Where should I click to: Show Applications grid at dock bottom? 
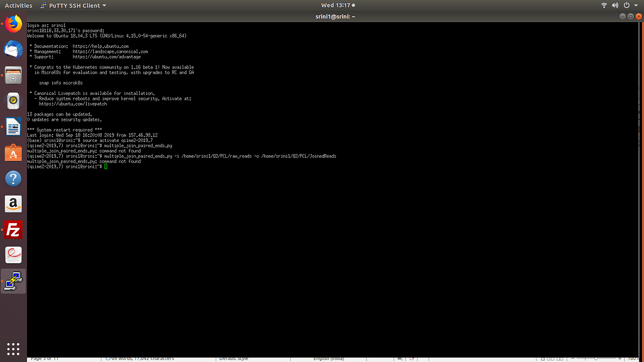point(13,348)
